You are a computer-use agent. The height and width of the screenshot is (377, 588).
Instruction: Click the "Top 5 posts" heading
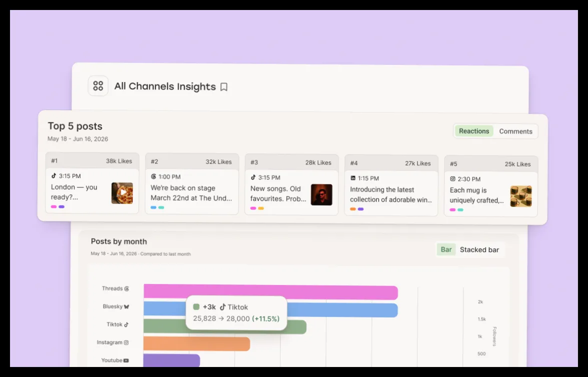(x=75, y=126)
